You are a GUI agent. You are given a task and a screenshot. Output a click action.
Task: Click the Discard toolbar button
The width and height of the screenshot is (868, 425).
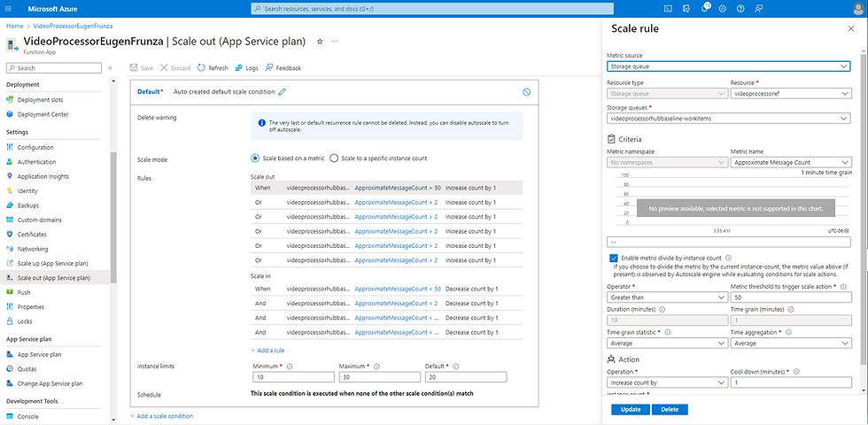click(175, 68)
